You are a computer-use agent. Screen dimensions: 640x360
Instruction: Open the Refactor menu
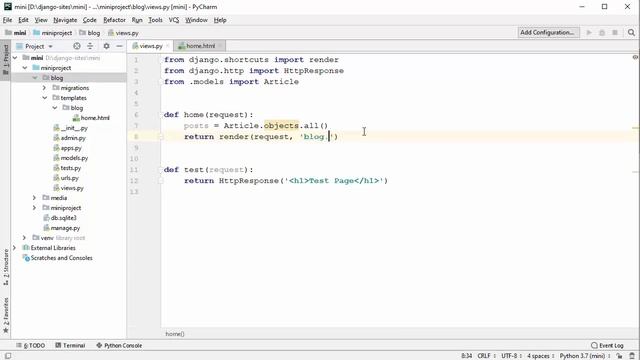[x=114, y=20]
